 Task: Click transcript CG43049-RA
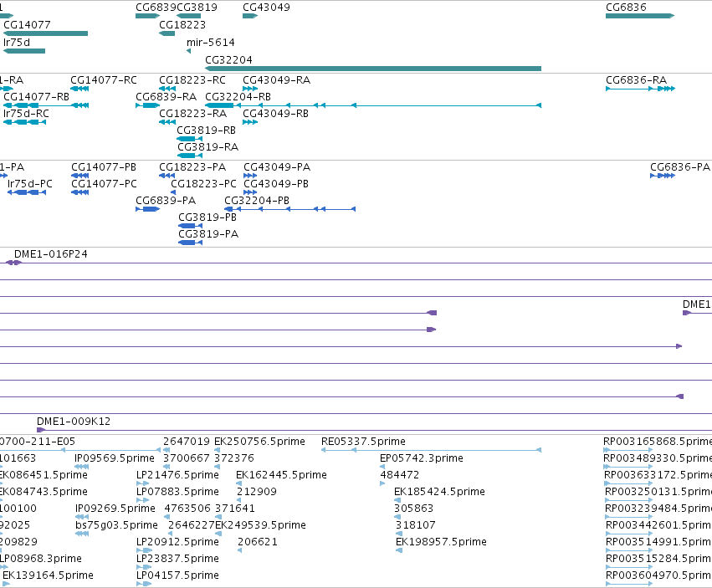(250, 89)
